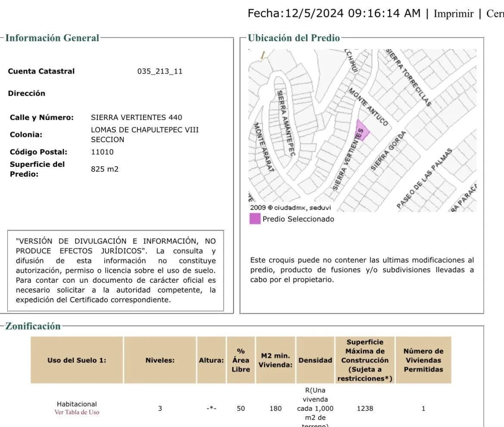
Task: Click the Ubicación del Predio section heading
Action: click(x=294, y=38)
